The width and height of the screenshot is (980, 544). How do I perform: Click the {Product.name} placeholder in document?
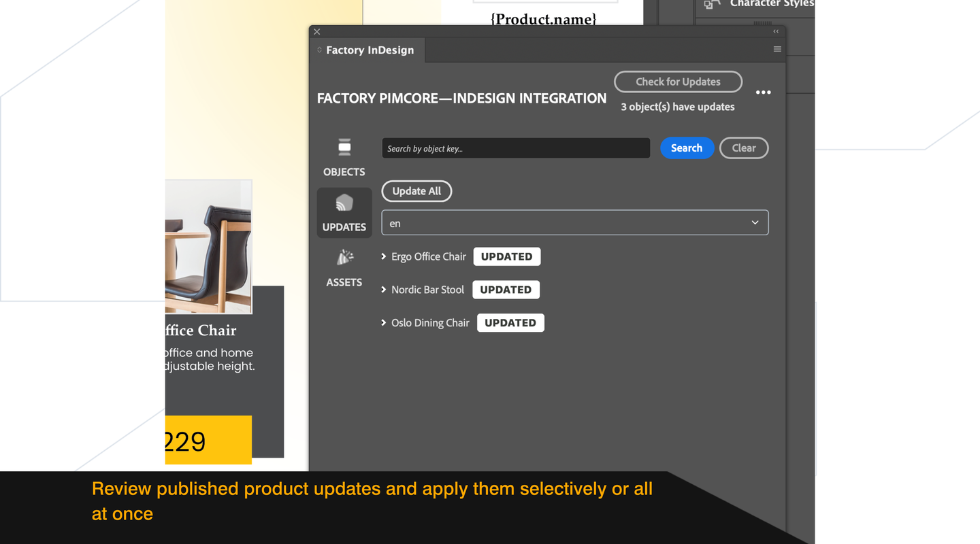pyautogui.click(x=543, y=18)
